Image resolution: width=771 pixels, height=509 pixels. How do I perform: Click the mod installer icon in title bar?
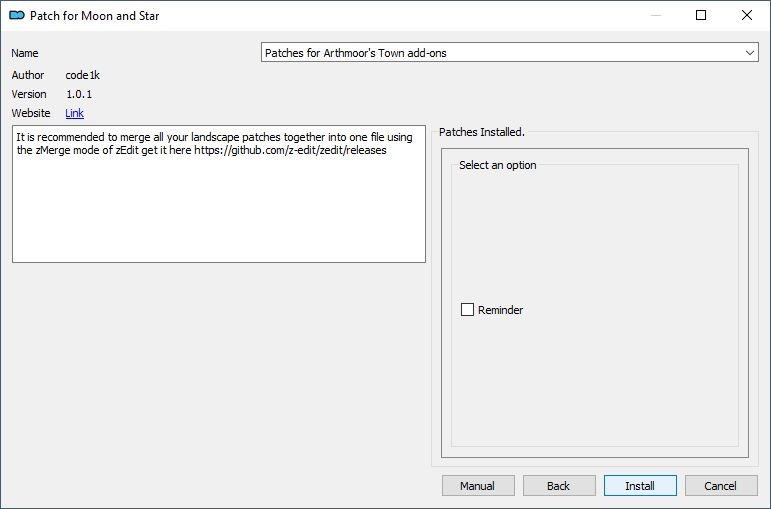coord(17,15)
